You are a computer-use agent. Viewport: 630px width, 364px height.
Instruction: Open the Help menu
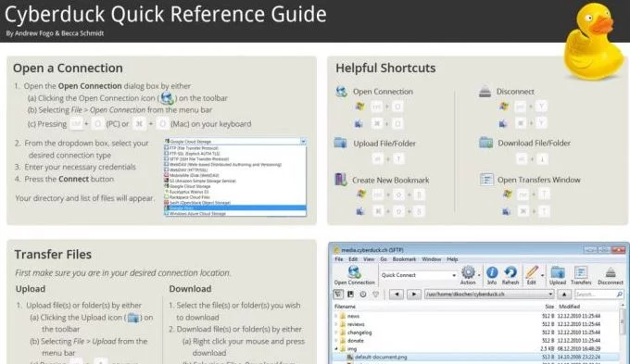(452, 259)
